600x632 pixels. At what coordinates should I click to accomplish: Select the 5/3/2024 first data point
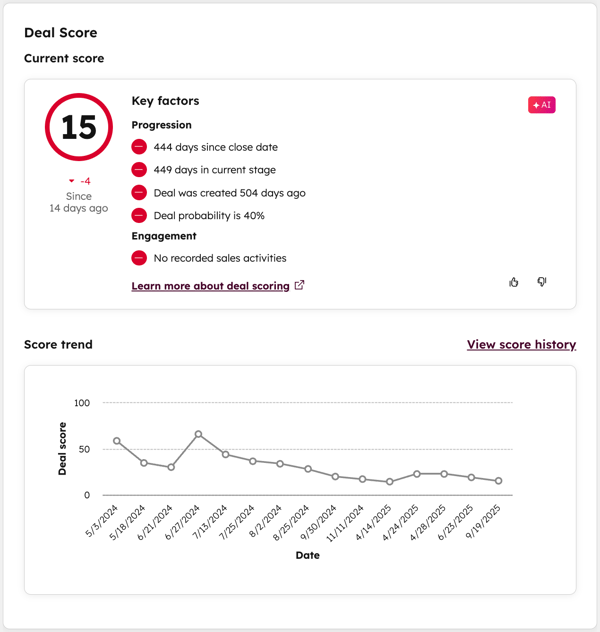117,441
